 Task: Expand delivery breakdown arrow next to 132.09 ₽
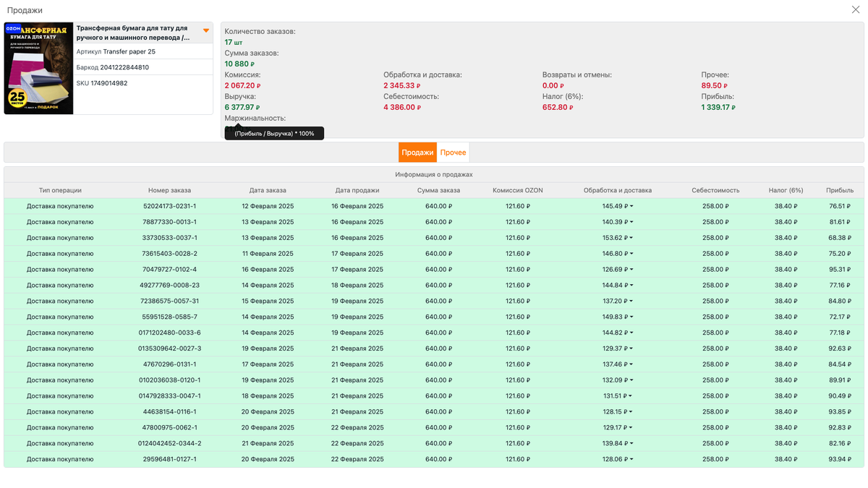point(631,380)
